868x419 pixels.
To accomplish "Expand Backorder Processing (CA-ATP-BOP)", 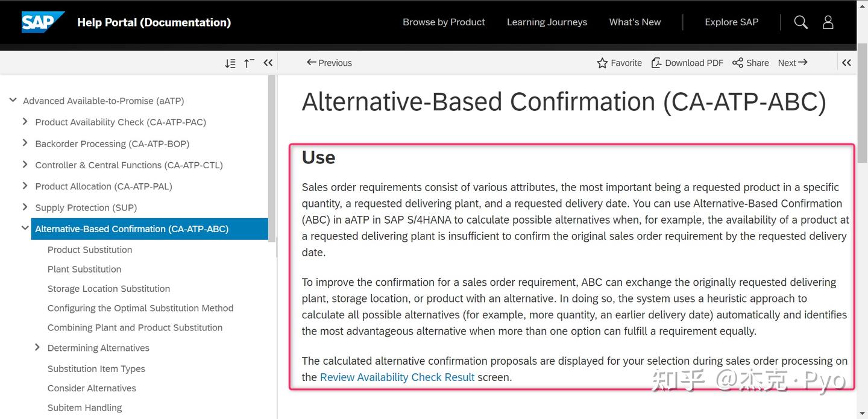I will point(25,143).
